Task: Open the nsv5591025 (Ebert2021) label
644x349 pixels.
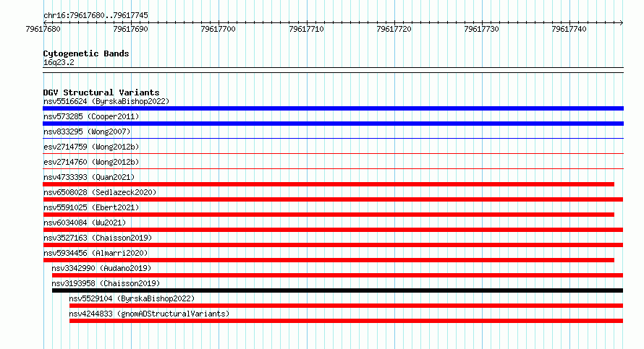Action: tap(91, 207)
